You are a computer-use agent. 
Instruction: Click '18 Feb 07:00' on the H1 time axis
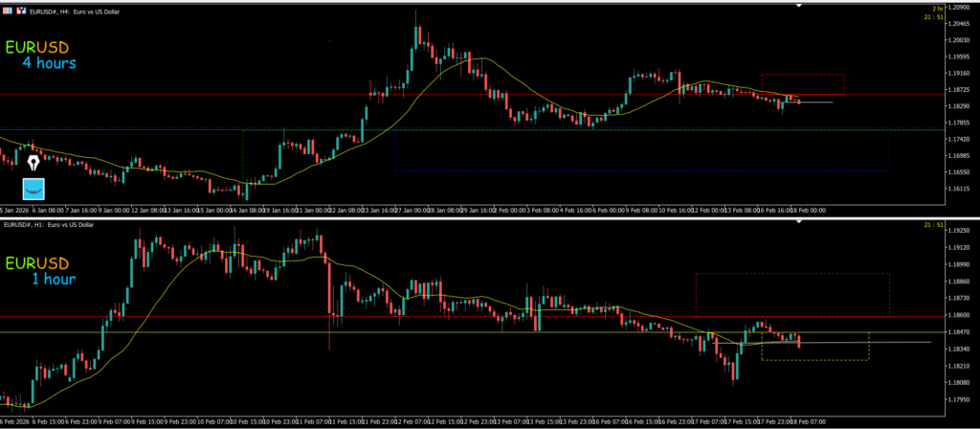click(808, 421)
